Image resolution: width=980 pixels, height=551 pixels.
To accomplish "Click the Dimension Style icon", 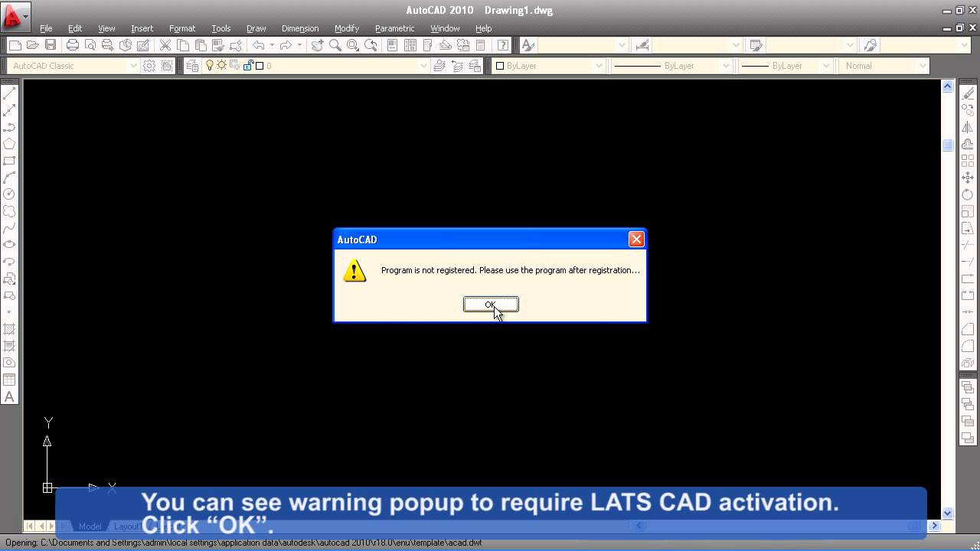I will [x=642, y=46].
